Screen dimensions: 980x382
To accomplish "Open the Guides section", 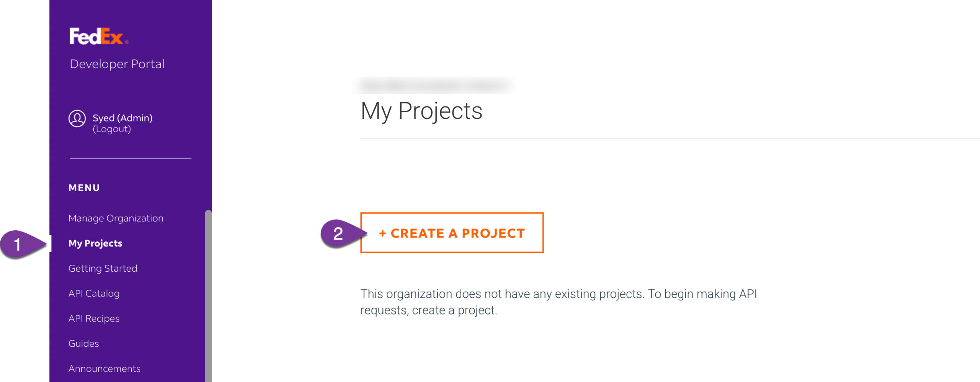I will tap(83, 343).
